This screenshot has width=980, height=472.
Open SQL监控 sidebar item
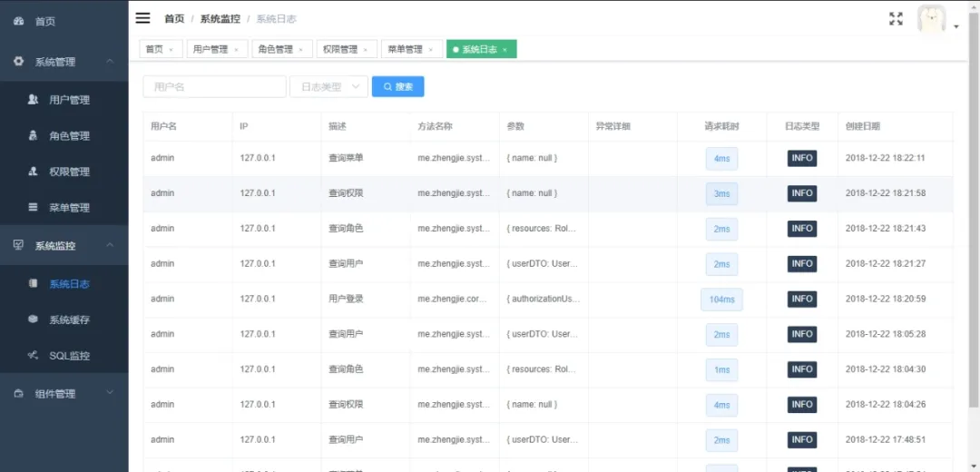tap(69, 356)
